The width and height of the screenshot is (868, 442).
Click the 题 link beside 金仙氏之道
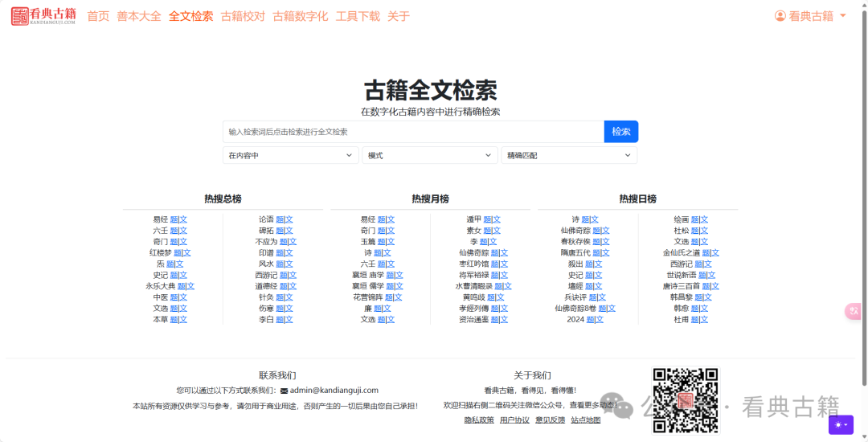click(x=706, y=253)
